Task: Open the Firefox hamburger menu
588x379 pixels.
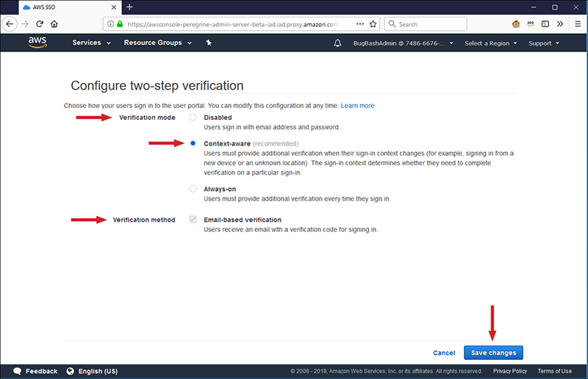Action: [578, 24]
